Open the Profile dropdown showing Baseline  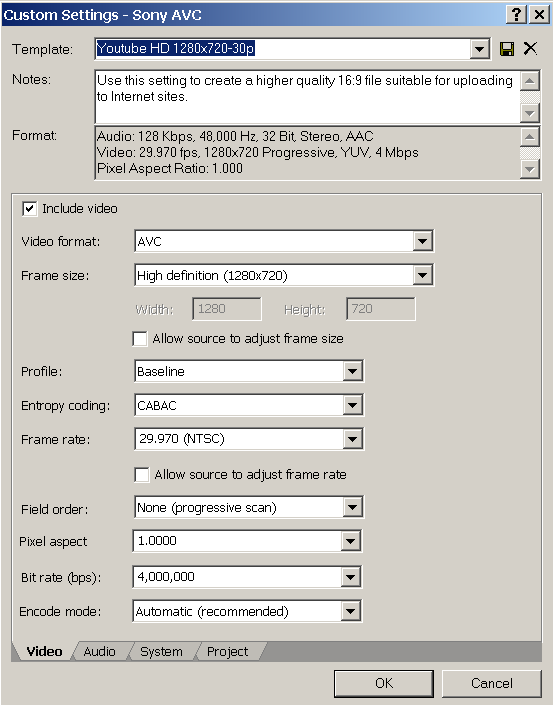point(352,371)
